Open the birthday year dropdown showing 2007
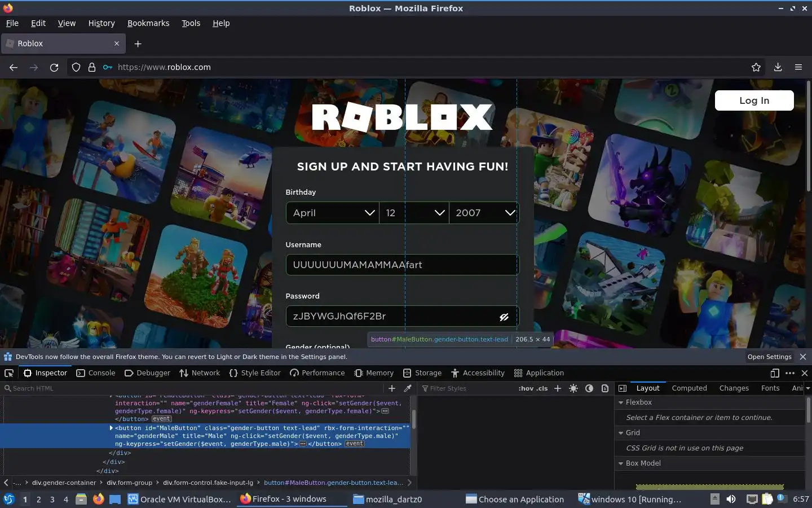 coord(484,213)
